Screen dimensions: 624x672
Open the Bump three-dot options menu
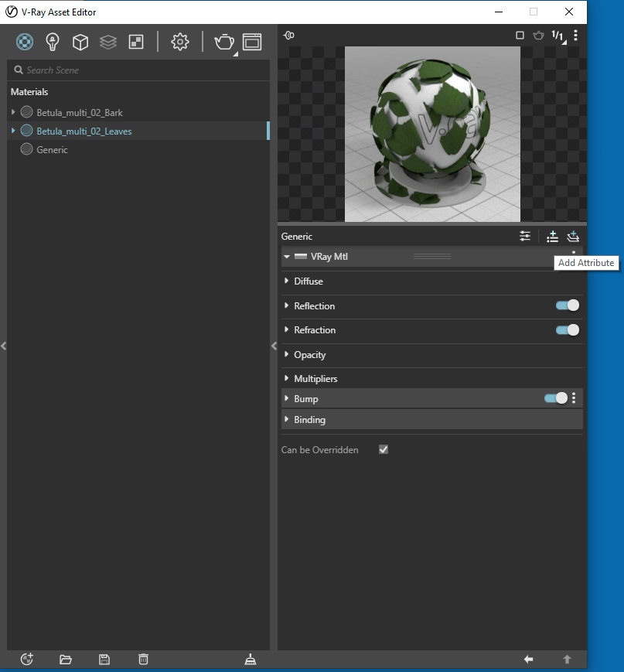click(574, 398)
